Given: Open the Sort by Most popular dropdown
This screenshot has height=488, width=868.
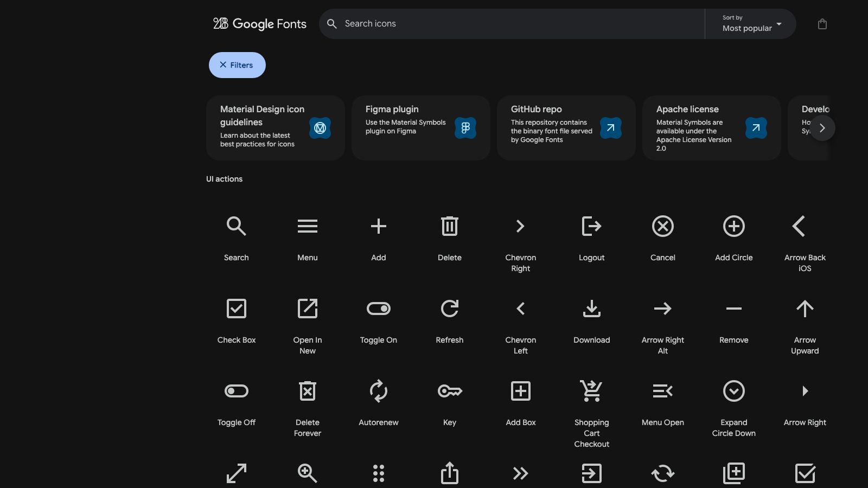Looking at the screenshot, I should [750, 24].
